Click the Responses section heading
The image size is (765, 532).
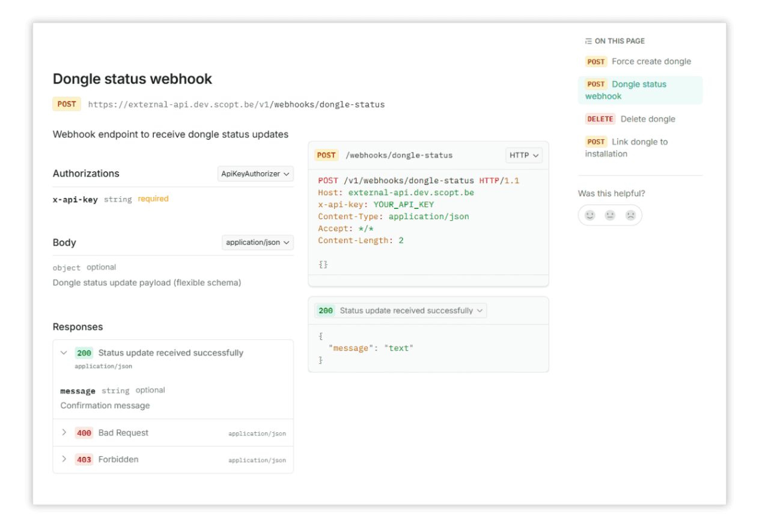(x=78, y=327)
